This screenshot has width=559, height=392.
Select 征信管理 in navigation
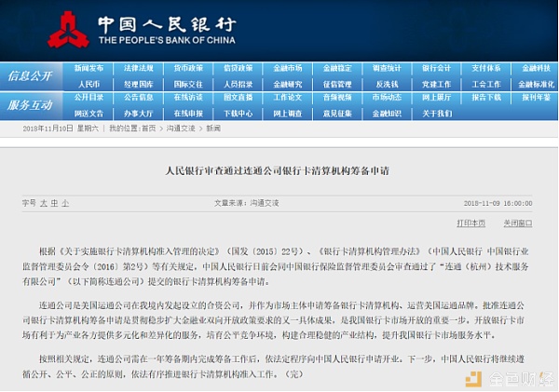point(337,85)
